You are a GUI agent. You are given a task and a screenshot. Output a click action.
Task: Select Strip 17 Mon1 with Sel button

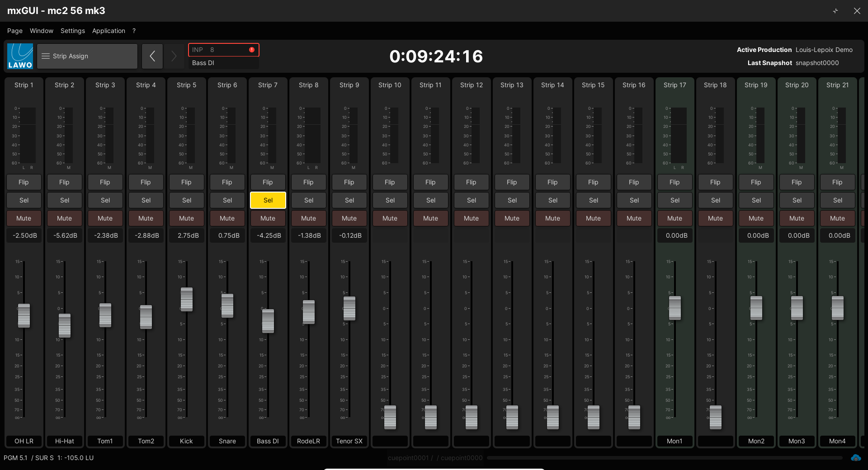tap(675, 200)
